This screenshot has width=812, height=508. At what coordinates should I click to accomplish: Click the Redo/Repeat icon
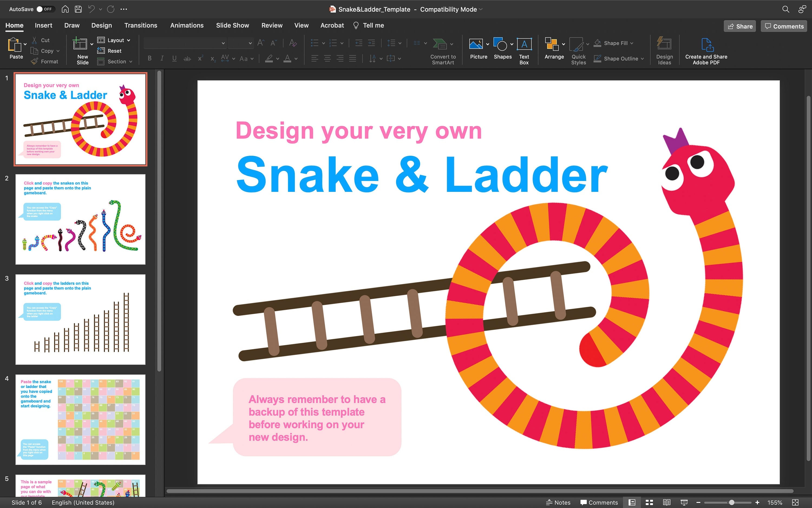pos(111,9)
